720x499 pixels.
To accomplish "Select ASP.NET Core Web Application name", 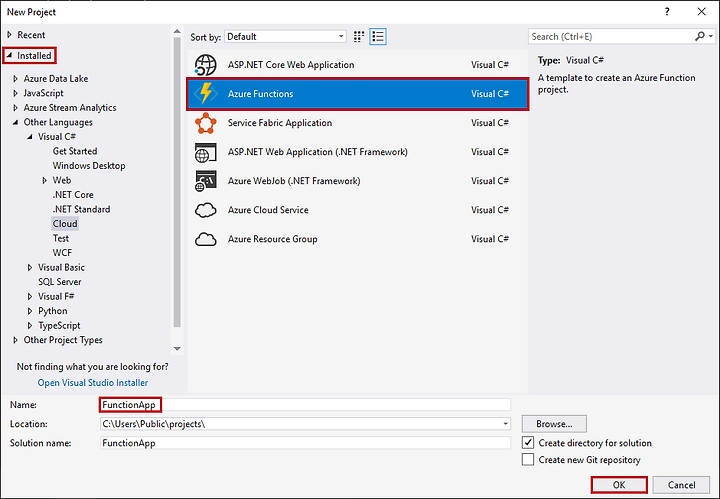I will coord(291,65).
